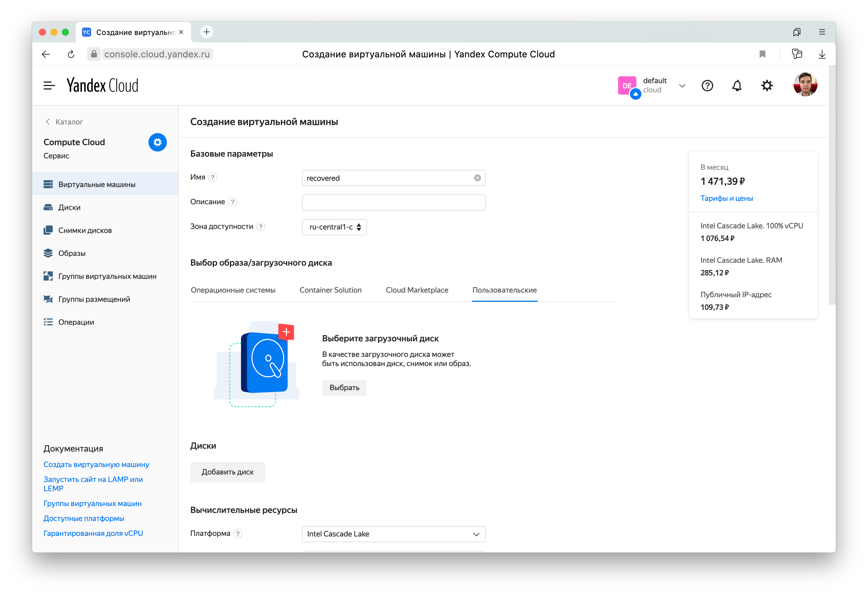Image resolution: width=868 pixels, height=595 pixels.
Task: Open notifications bell icon
Action: (x=736, y=85)
